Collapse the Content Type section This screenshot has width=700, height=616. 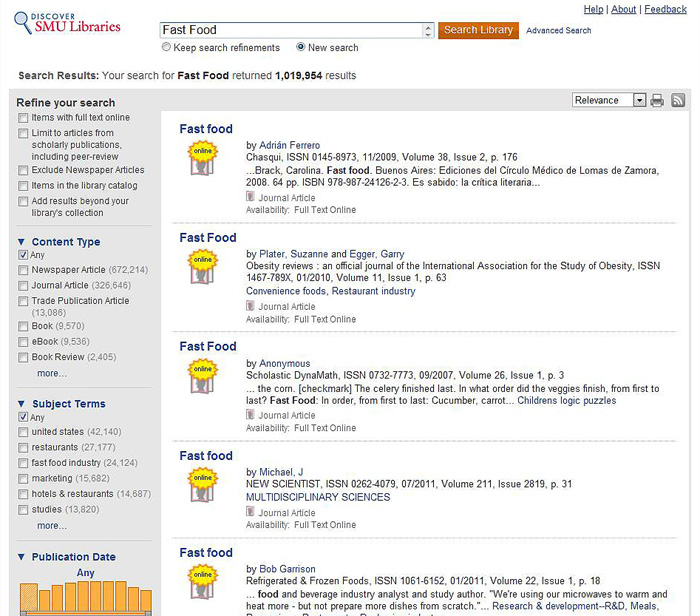click(22, 242)
